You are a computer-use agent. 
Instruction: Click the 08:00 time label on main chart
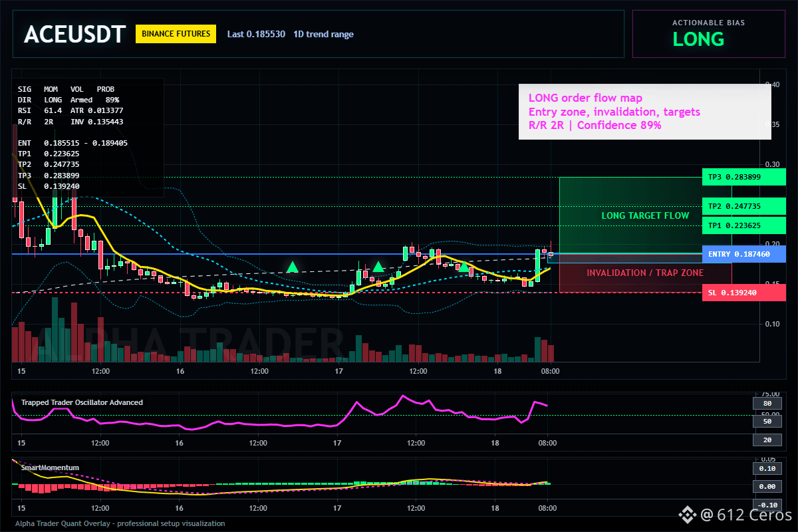(x=549, y=371)
